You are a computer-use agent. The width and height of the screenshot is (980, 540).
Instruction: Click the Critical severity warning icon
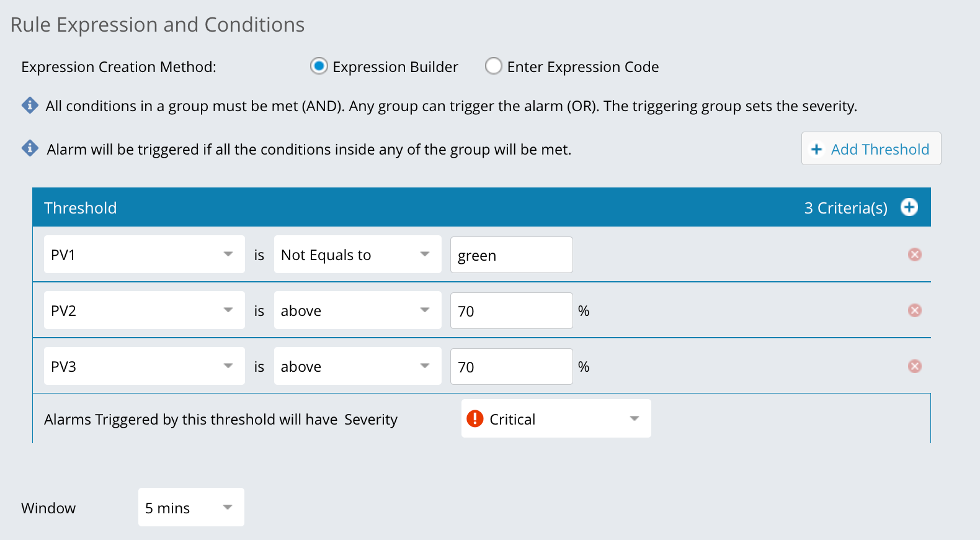(474, 418)
